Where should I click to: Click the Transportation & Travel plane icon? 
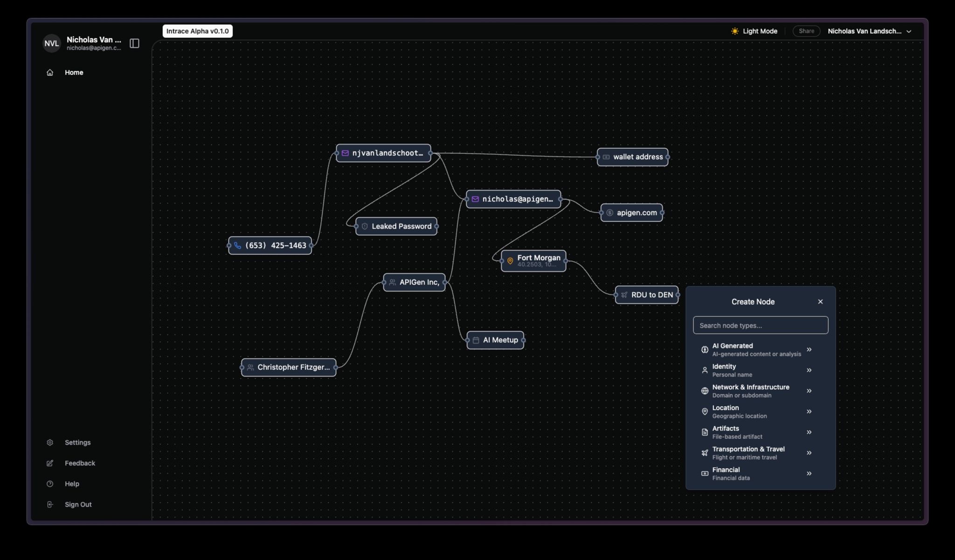click(705, 453)
